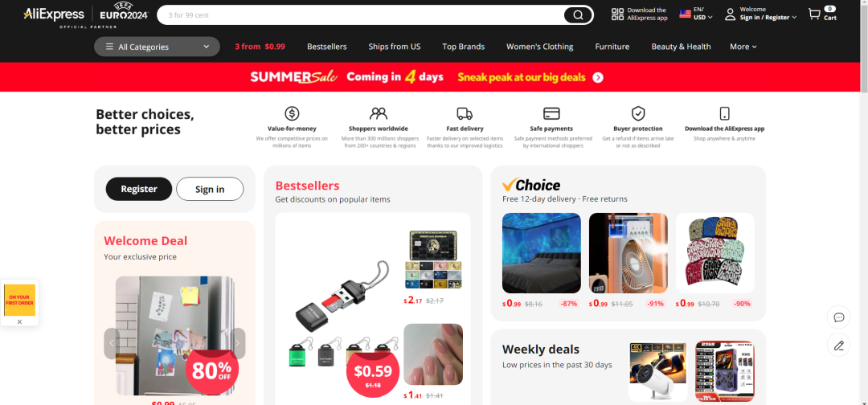Viewport: 868px width, 405px height.
Task: Close the first order coupon popup
Action: click(x=19, y=321)
